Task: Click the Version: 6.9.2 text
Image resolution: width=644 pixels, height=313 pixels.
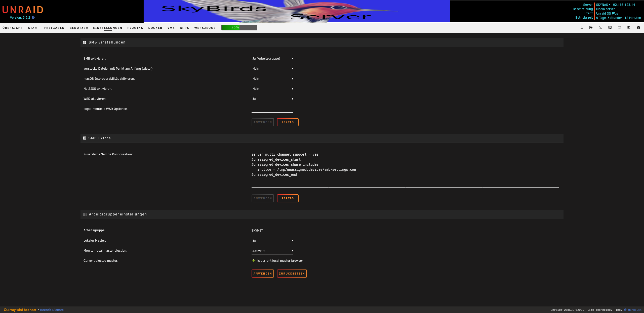Action: (x=20, y=18)
